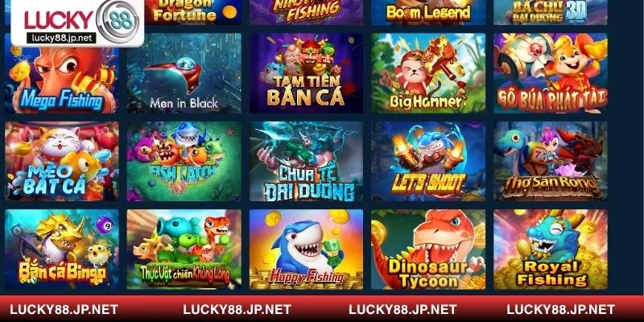The width and height of the screenshot is (644, 322).
Task: Launch the Bắn Cá Bingo game
Action: 62,250
